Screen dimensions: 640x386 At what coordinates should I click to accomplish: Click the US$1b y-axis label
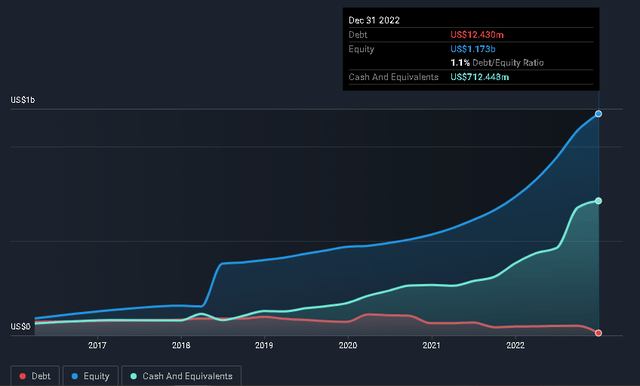tap(23, 100)
